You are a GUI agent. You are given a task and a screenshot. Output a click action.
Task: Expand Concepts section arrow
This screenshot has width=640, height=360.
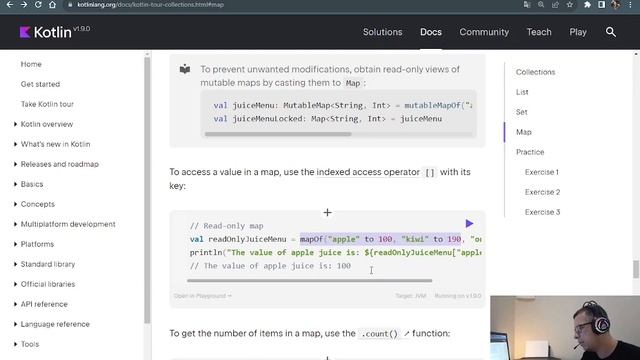[16, 204]
